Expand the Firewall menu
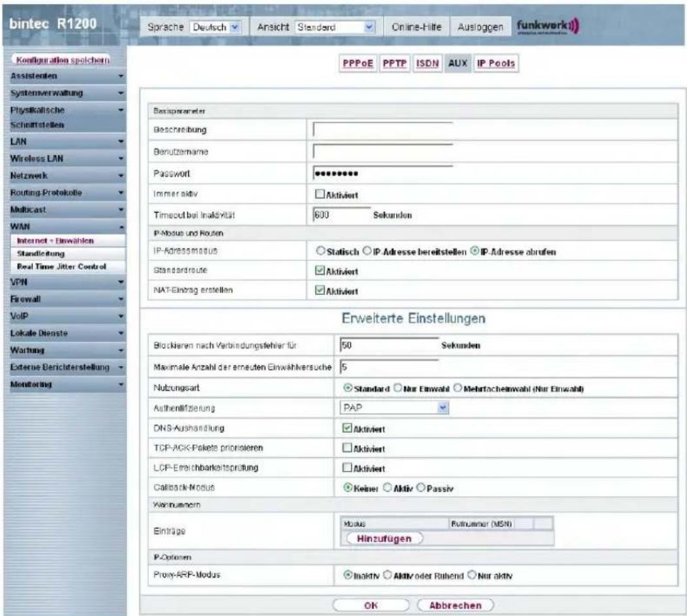 click(65, 299)
